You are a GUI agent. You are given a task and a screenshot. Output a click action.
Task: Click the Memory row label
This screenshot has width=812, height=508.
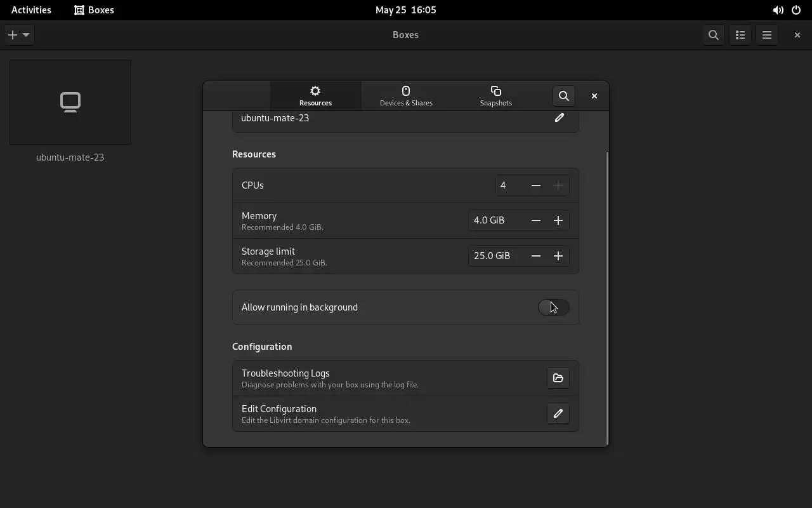pos(259,216)
